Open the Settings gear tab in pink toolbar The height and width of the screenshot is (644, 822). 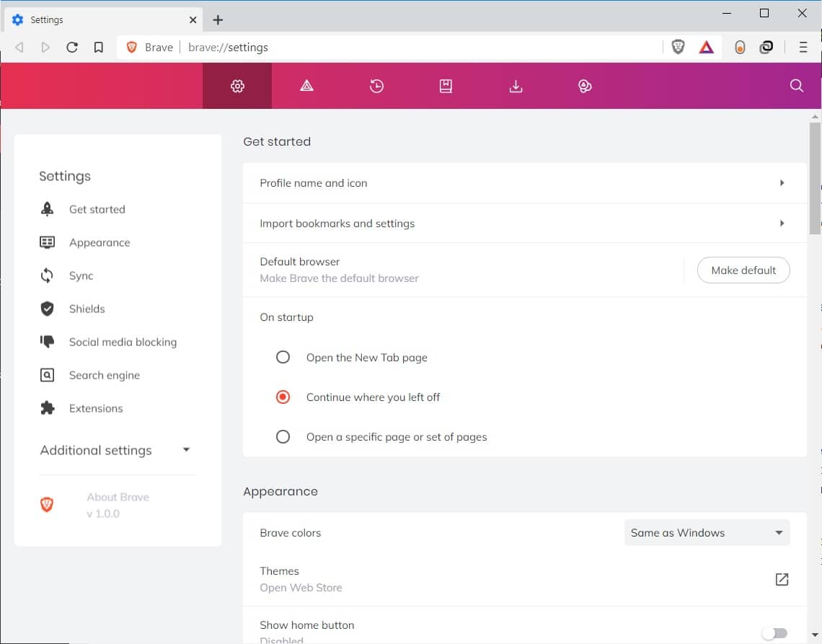(237, 86)
